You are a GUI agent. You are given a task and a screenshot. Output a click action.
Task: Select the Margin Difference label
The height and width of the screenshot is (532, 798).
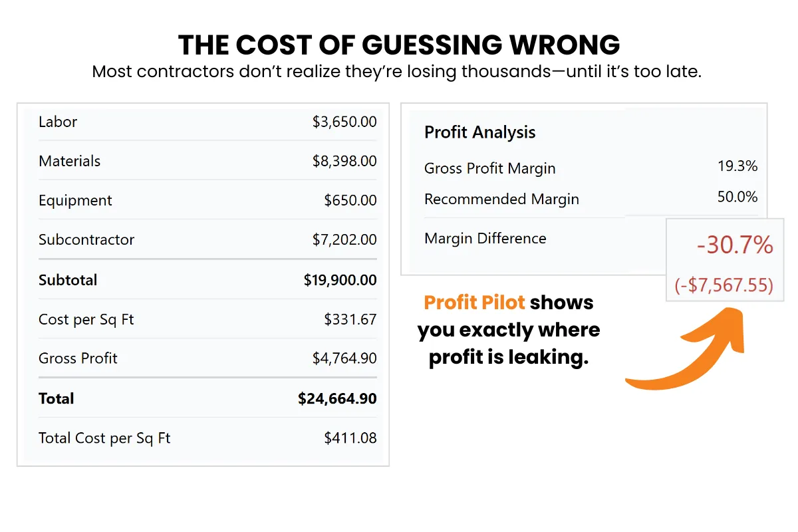(485, 238)
